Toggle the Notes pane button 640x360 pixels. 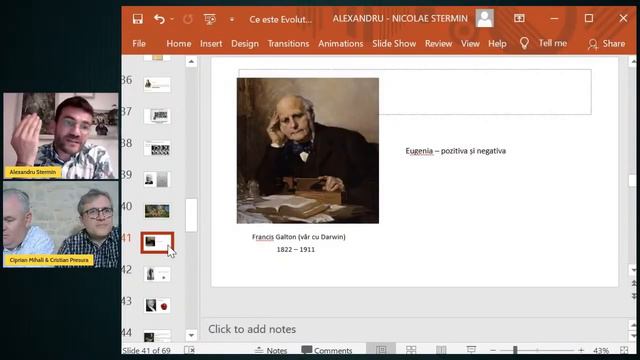click(271, 350)
